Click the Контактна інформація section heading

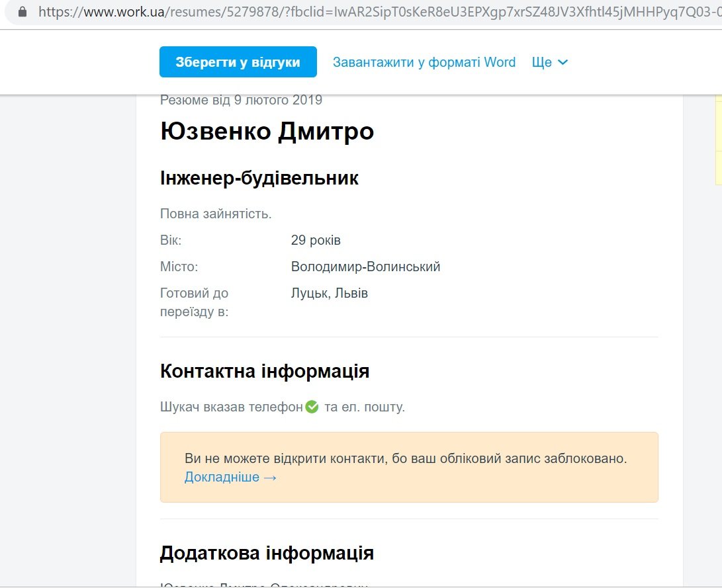264,371
